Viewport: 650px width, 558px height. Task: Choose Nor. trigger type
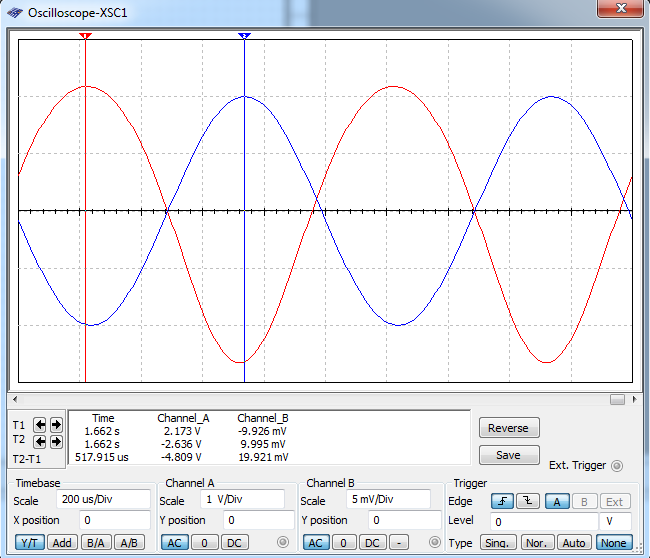coord(536,543)
